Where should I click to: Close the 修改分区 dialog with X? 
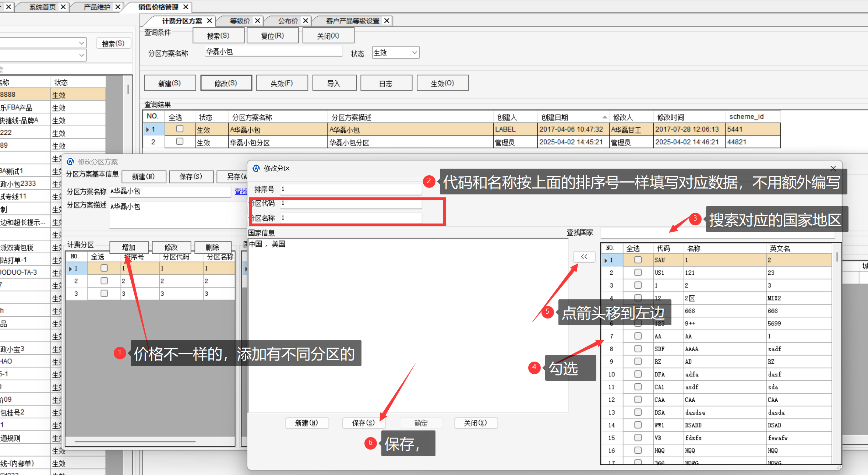(833, 168)
